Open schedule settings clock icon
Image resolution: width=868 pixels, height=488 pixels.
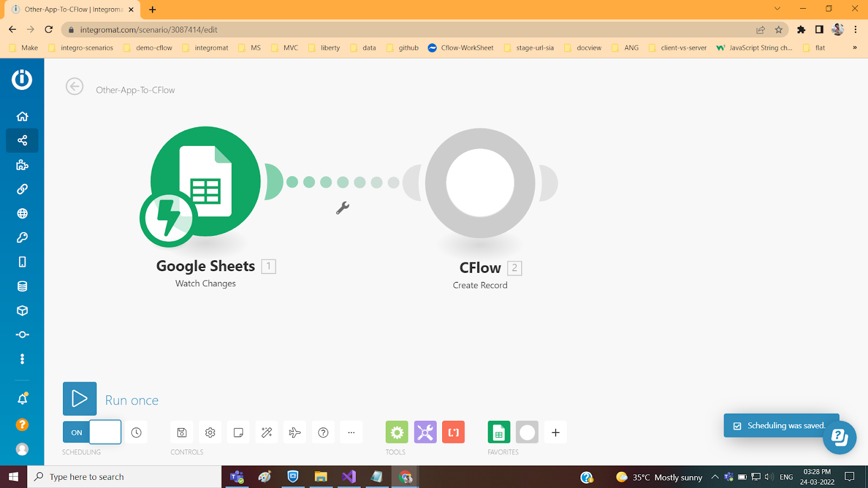[136, 432]
